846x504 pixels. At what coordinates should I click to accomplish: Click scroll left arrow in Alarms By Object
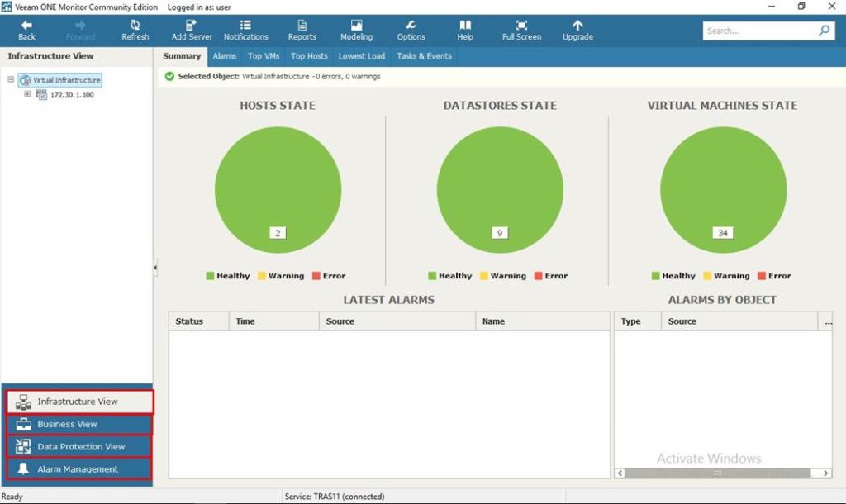[x=620, y=473]
